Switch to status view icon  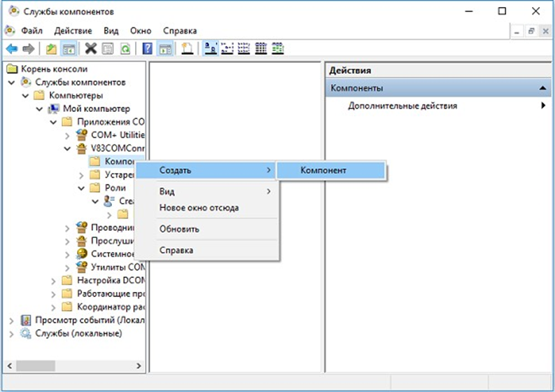click(278, 48)
